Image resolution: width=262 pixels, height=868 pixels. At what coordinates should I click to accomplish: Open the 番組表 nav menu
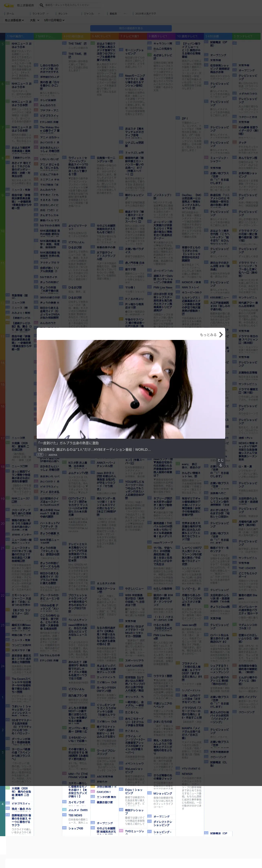(113, 14)
